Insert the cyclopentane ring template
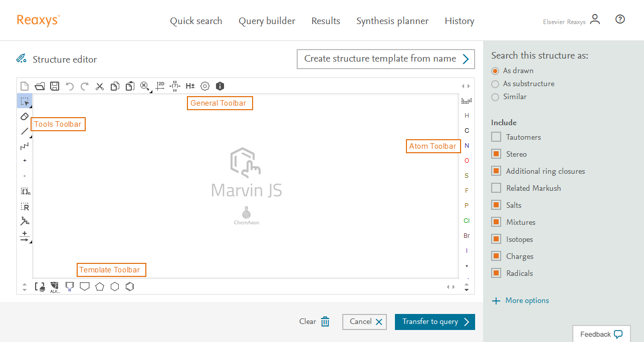 click(100, 286)
